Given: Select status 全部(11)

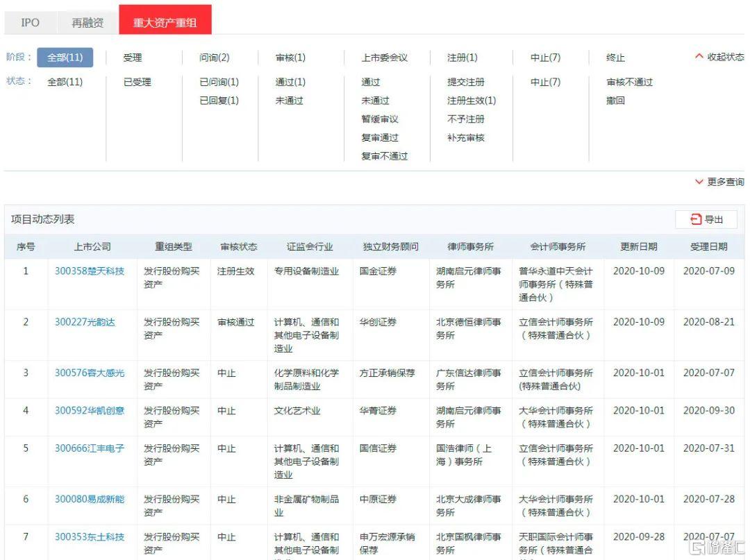Looking at the screenshot, I should coord(65,82).
